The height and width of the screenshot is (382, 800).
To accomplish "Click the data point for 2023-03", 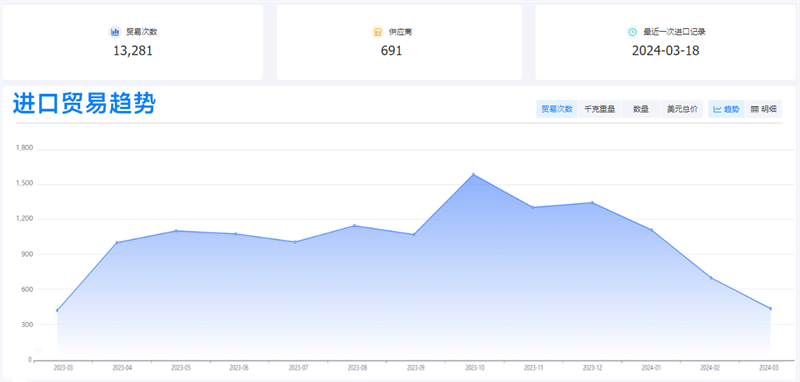I will tap(57, 311).
